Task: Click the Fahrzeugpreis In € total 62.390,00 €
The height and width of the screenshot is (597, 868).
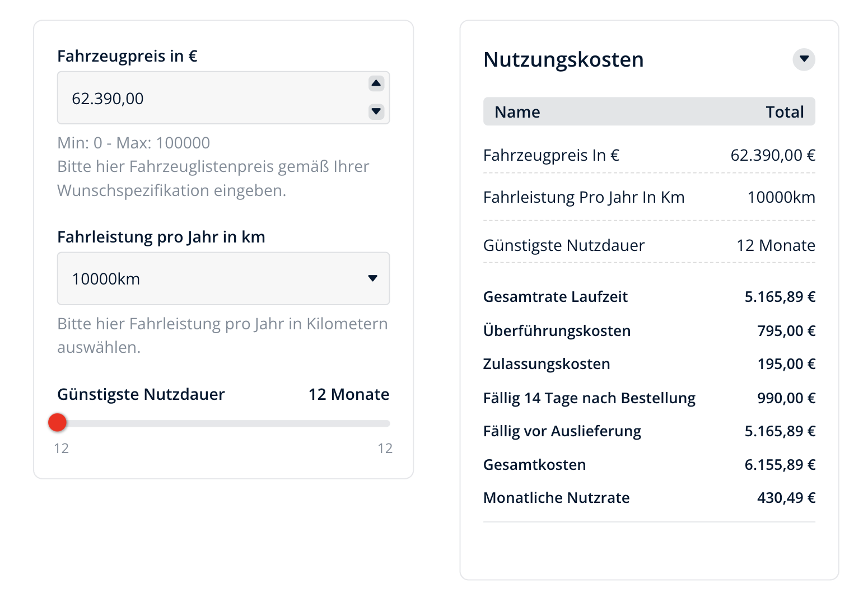Action: coord(772,155)
